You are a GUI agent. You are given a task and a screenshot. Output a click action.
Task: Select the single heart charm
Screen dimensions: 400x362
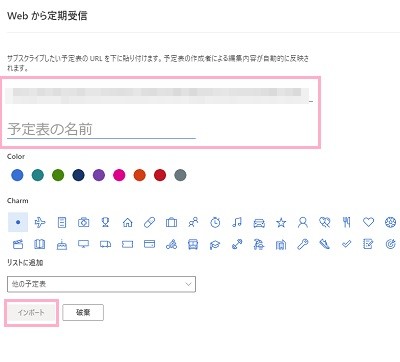(368, 222)
